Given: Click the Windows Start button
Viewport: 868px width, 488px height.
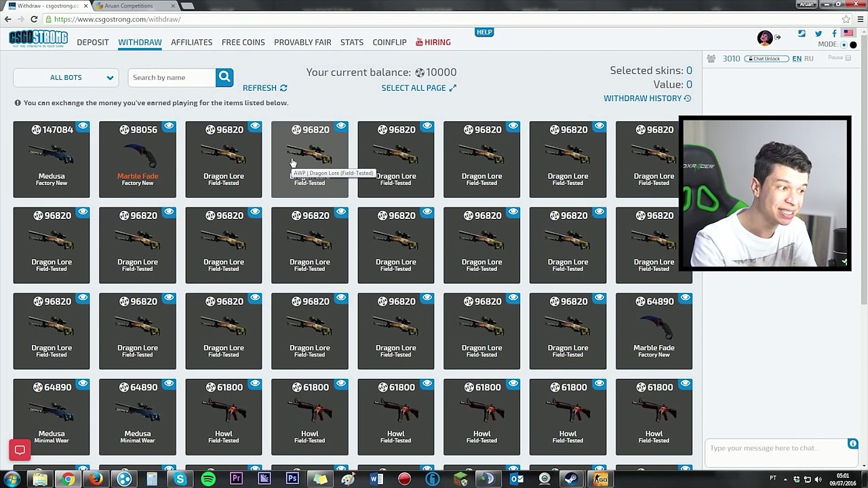Looking at the screenshot, I should [12, 479].
